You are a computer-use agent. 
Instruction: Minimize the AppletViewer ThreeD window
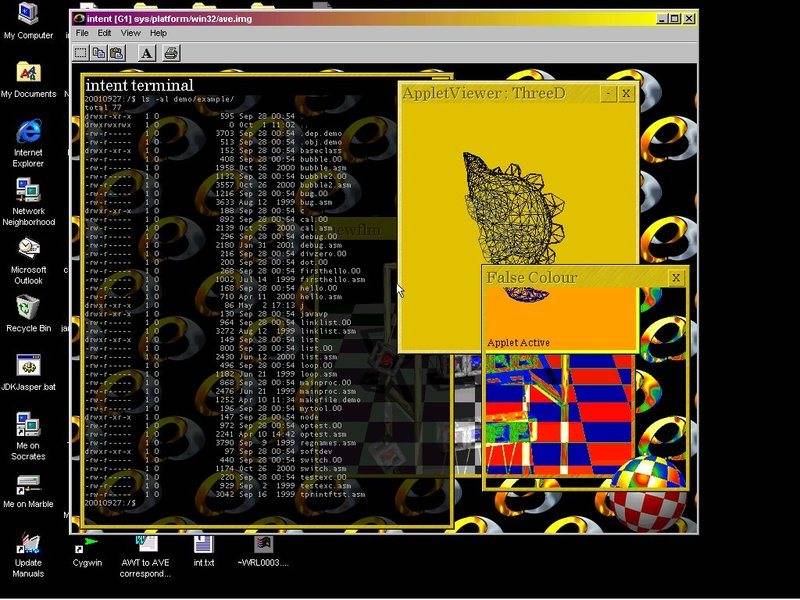click(x=608, y=93)
